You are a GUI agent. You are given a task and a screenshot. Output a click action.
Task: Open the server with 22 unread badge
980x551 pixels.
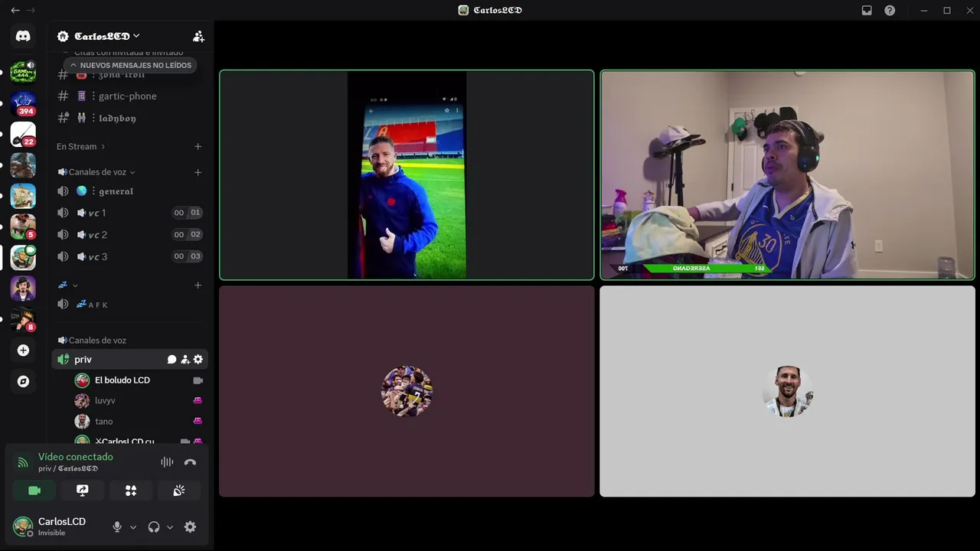tap(23, 134)
